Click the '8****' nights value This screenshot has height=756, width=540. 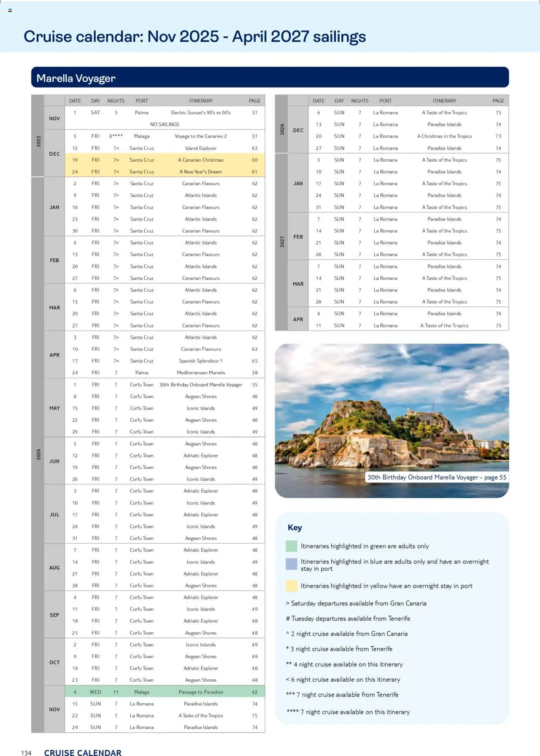click(x=116, y=136)
